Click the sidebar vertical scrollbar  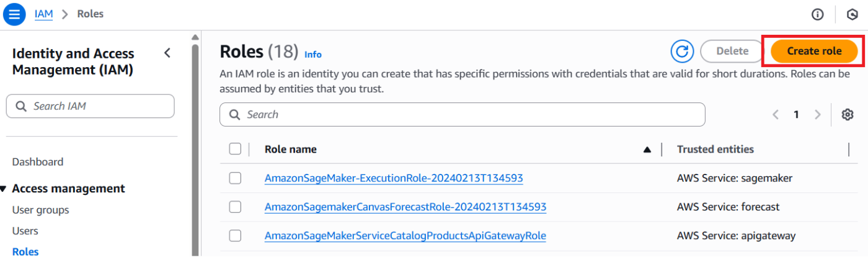point(195,146)
